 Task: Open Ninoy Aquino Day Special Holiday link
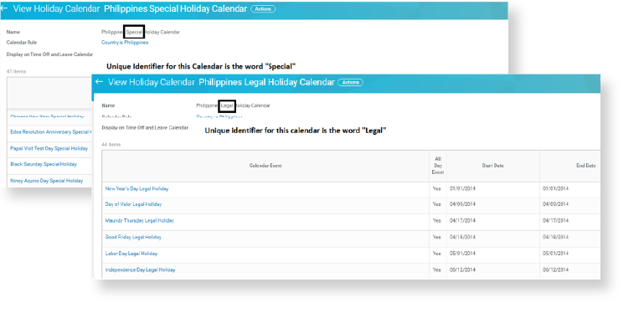46,181
